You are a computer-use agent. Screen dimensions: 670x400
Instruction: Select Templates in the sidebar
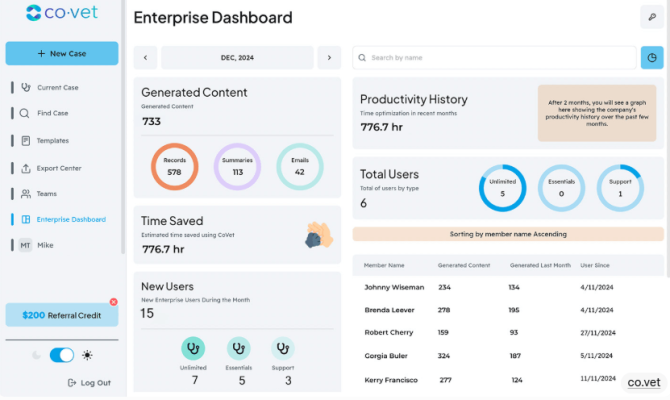click(53, 141)
